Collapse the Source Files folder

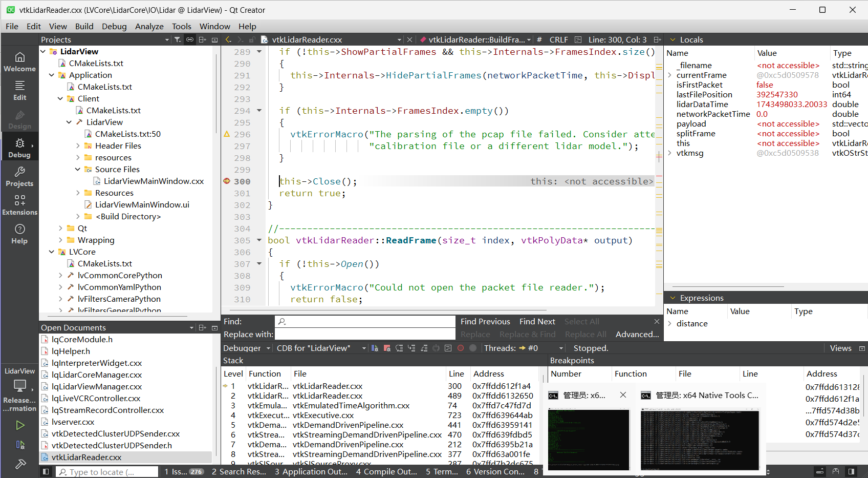(x=78, y=169)
